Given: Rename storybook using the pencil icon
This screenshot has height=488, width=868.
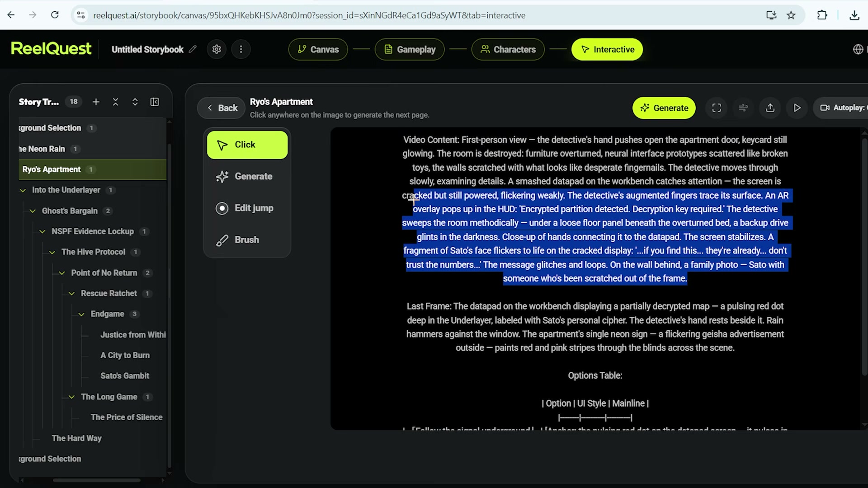Looking at the screenshot, I should (193, 49).
